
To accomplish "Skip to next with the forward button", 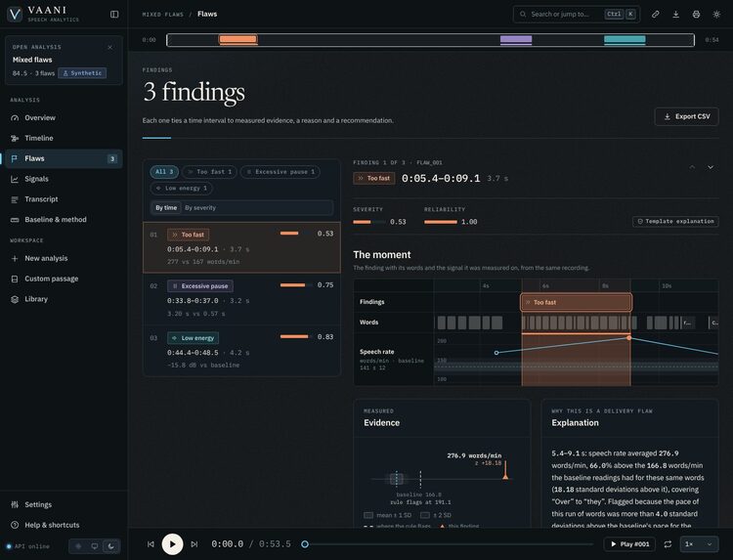I will (194, 544).
